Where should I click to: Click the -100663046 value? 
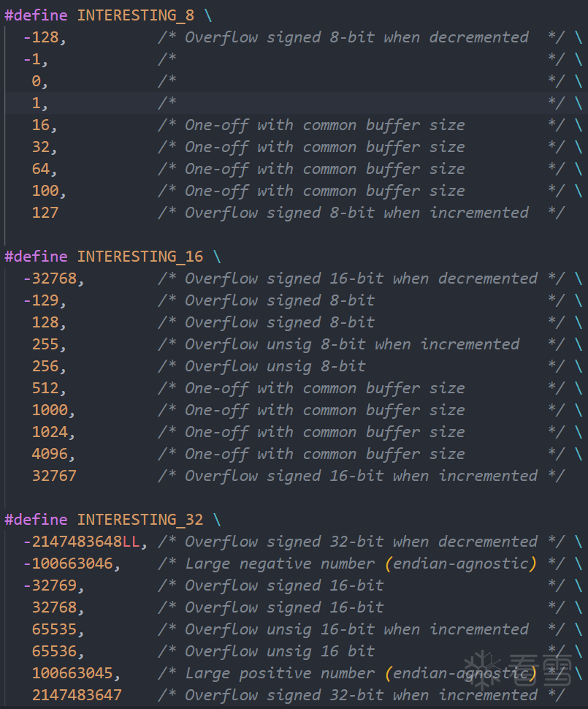coord(67,564)
